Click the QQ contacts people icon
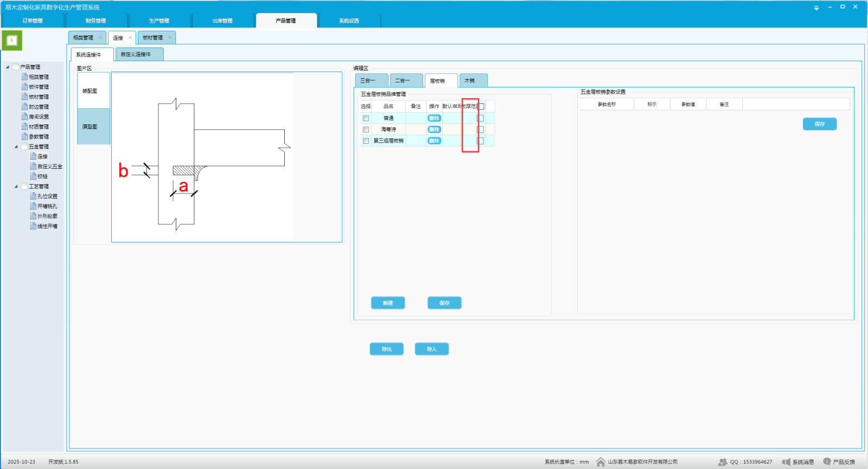This screenshot has width=868, height=469. 723,462
